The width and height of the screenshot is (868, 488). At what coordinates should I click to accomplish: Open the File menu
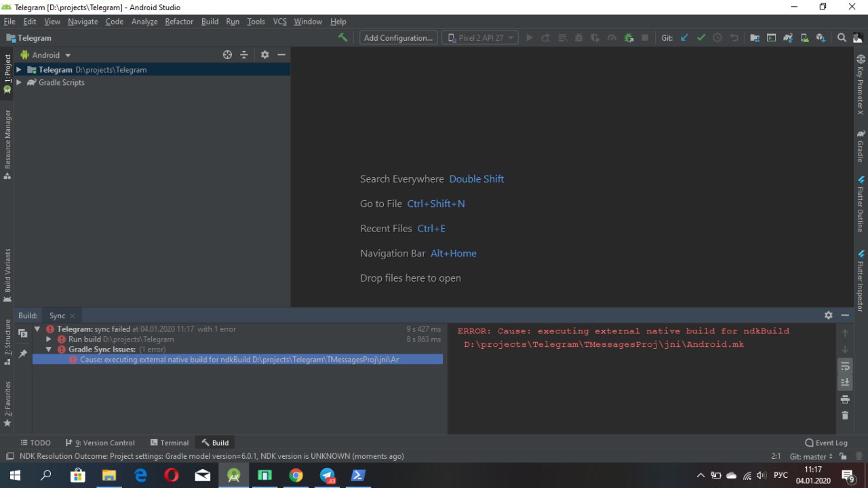(x=9, y=22)
